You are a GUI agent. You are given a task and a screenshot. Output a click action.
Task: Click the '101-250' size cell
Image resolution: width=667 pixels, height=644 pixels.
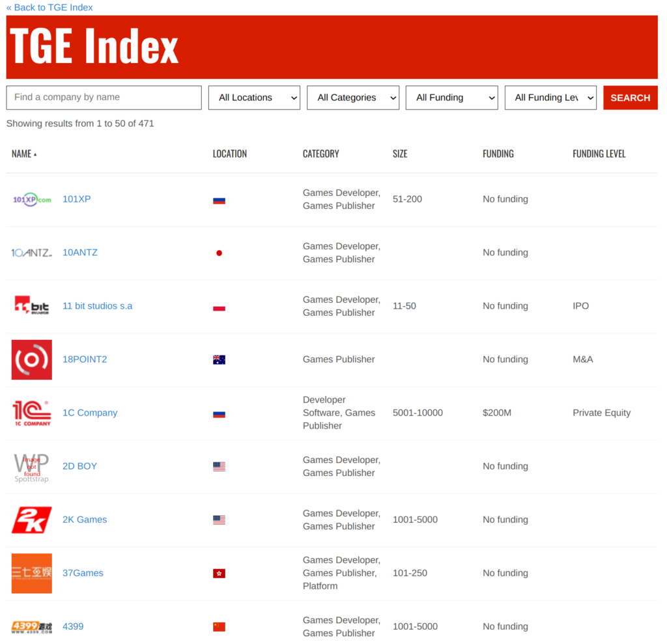tap(410, 573)
